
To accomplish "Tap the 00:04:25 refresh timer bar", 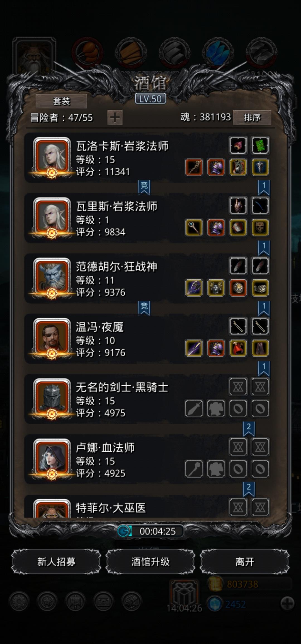I will pos(151,531).
